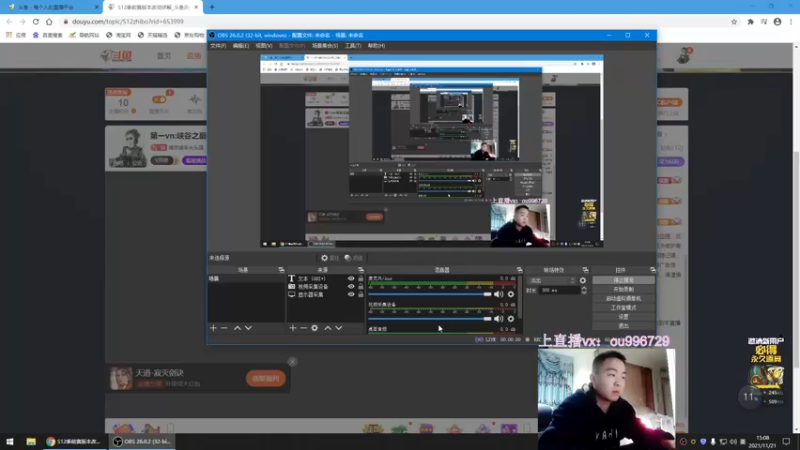
Task: Select the 显示器采集 source row
Action: 326,294
